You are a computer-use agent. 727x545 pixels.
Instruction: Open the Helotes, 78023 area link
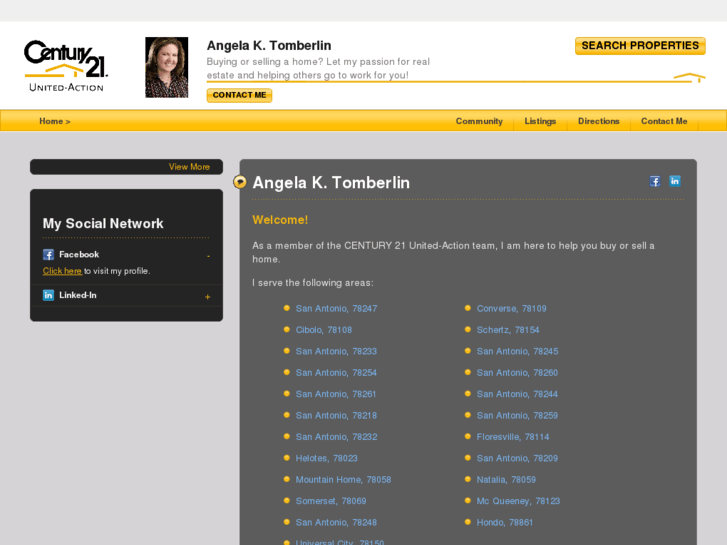click(x=326, y=458)
